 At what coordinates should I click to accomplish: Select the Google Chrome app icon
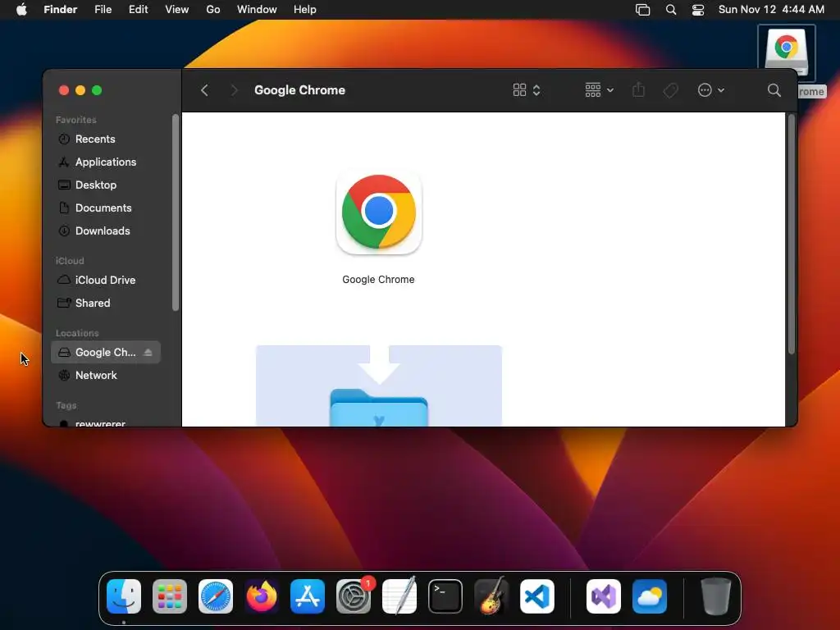point(379,212)
